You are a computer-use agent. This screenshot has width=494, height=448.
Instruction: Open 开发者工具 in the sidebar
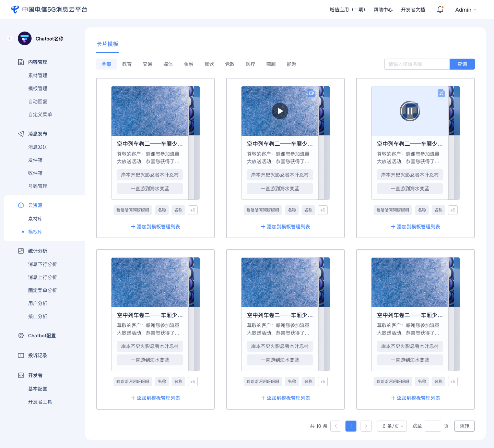click(x=40, y=402)
